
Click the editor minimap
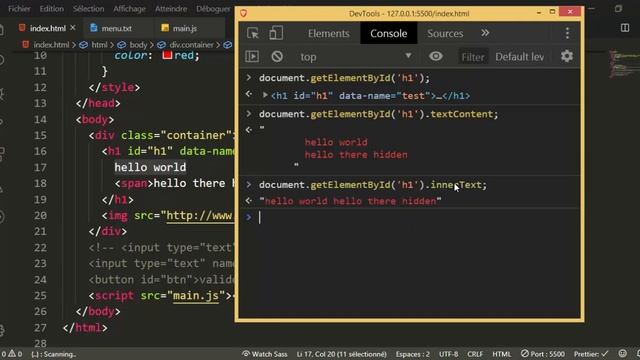pyautogui.click(x=623, y=64)
